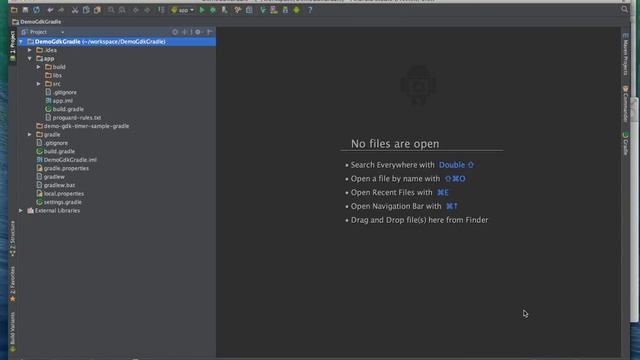
Task: Collapse the app folder arrow
Action: click(x=30, y=59)
